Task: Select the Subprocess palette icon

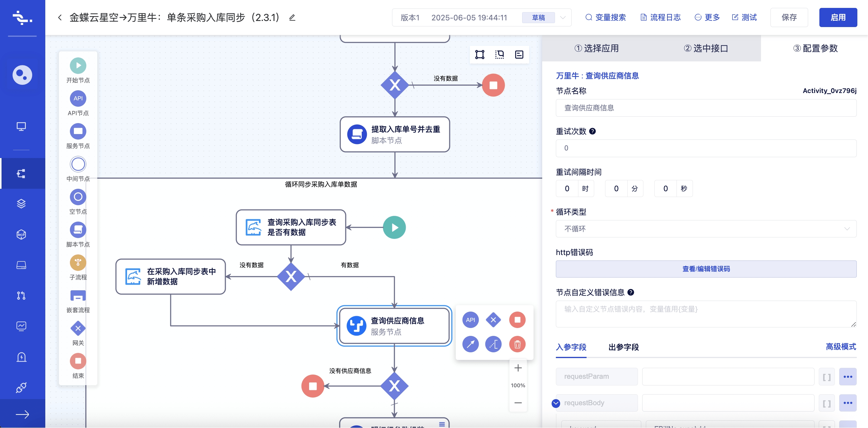Action: [78, 263]
